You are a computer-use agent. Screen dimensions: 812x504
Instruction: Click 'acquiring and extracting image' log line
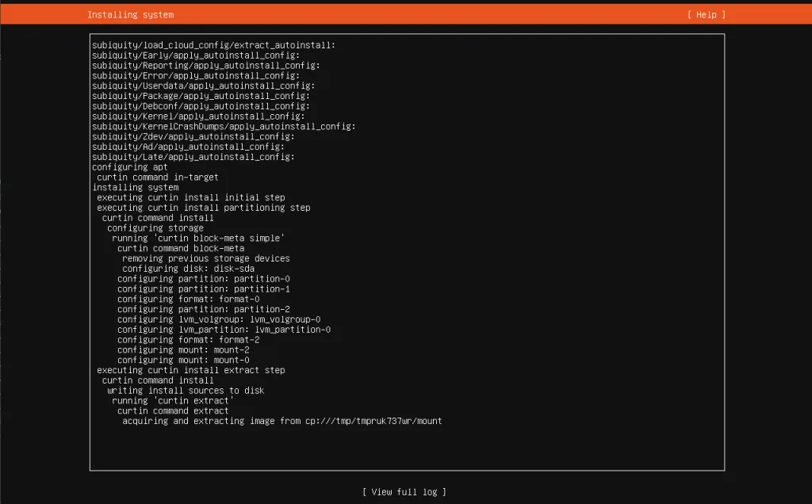click(282, 422)
